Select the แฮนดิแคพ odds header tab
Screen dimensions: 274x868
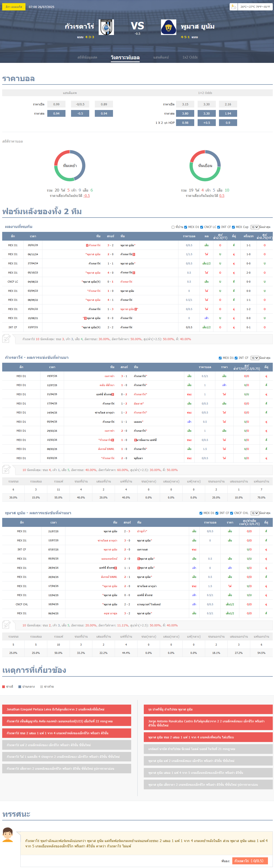pos(70,93)
